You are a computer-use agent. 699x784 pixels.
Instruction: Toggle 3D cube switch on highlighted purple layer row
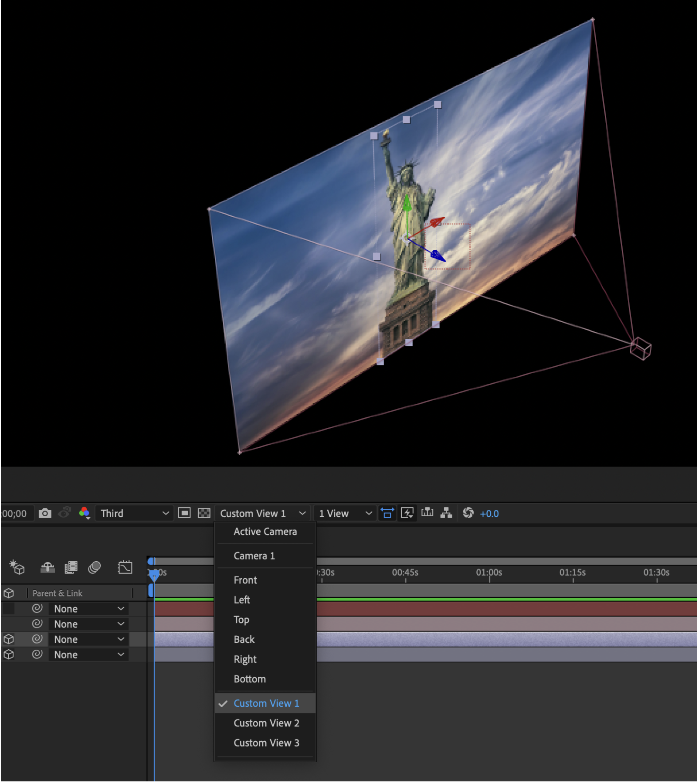pos(9,639)
